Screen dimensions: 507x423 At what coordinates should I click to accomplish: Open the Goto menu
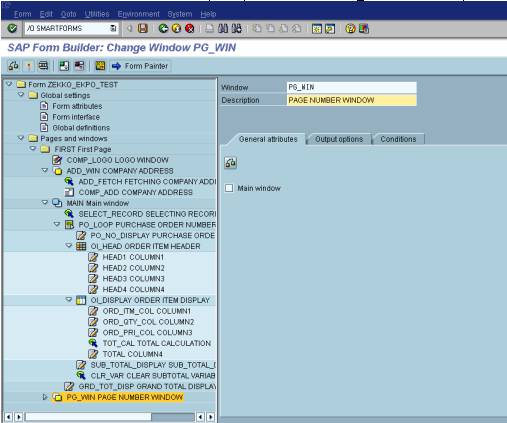(69, 14)
